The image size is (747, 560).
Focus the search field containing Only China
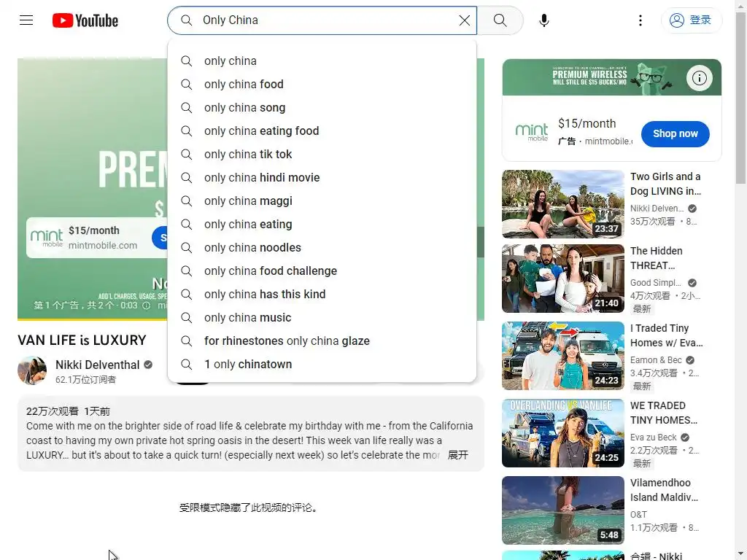tap(322, 20)
